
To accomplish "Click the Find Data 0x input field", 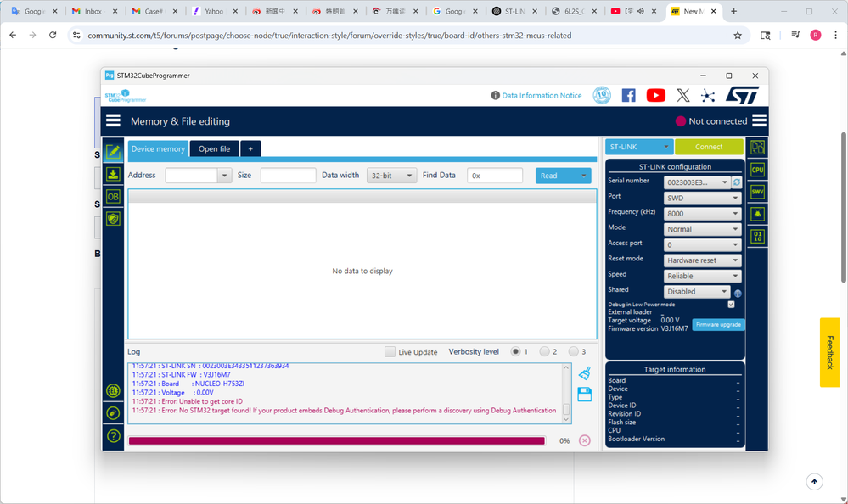I will click(x=495, y=176).
